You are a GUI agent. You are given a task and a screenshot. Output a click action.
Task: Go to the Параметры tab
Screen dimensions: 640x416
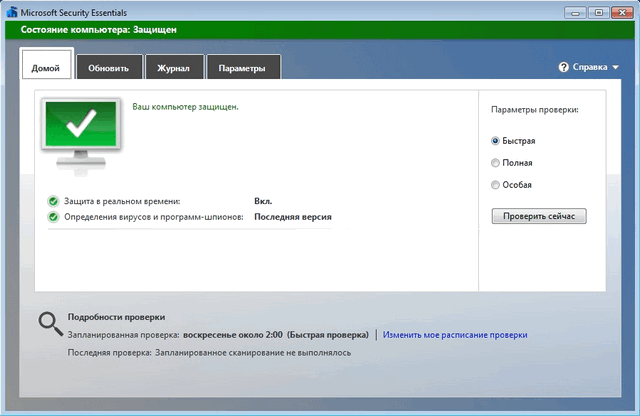(x=242, y=68)
